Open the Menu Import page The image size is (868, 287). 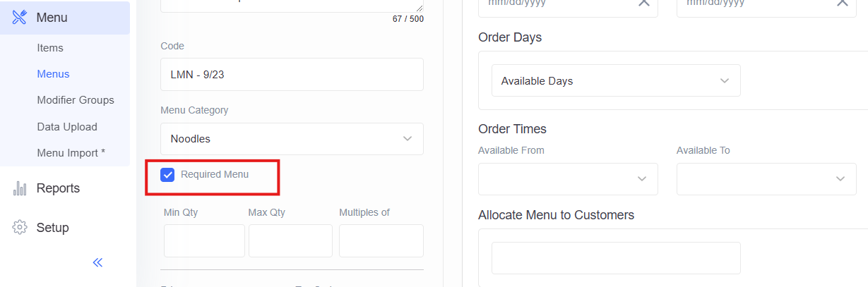point(71,153)
